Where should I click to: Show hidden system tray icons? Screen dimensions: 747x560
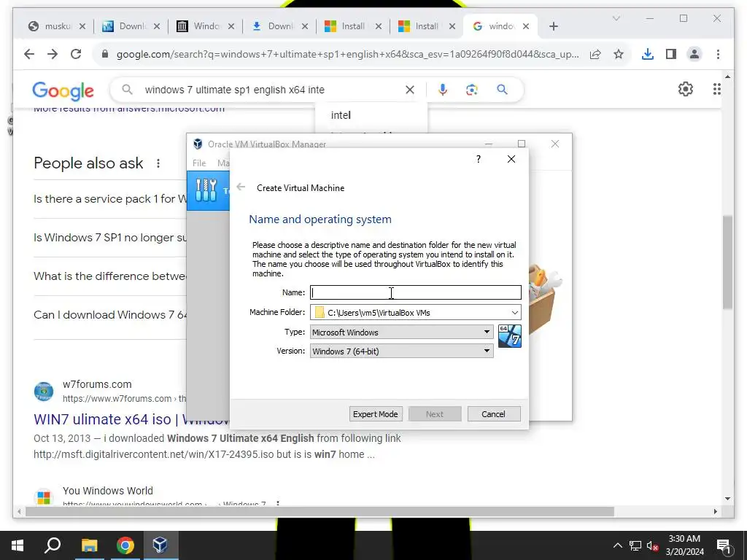[x=617, y=545]
